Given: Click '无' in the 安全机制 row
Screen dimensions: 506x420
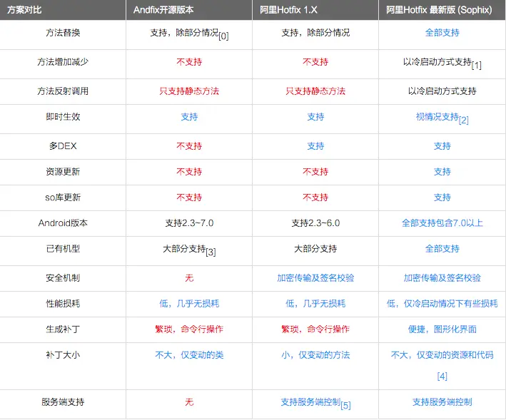Looking at the screenshot, I should pos(189,278).
